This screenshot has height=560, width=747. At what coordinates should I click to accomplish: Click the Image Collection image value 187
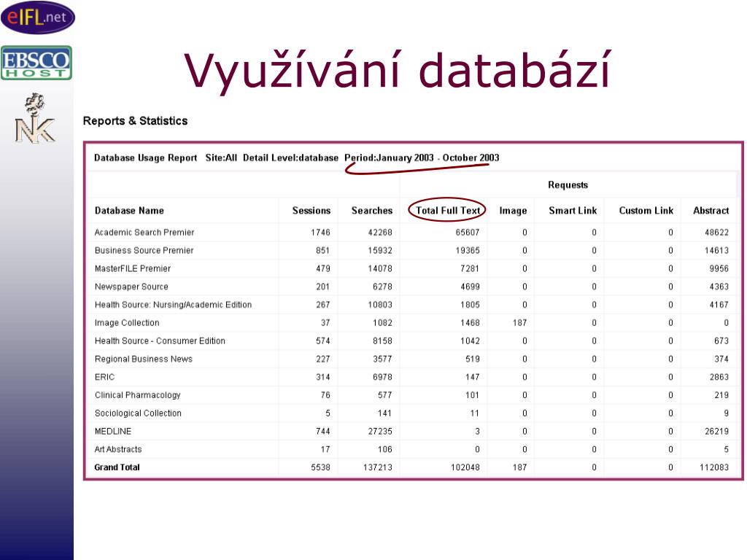point(519,323)
